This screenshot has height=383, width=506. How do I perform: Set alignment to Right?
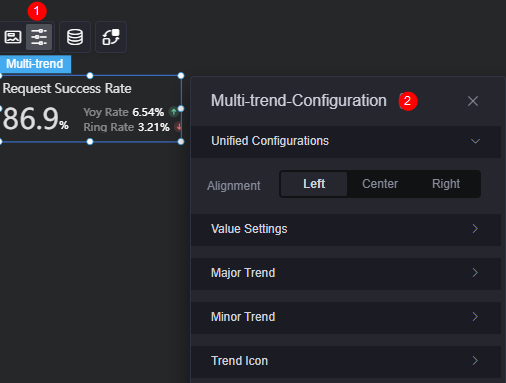click(x=446, y=184)
